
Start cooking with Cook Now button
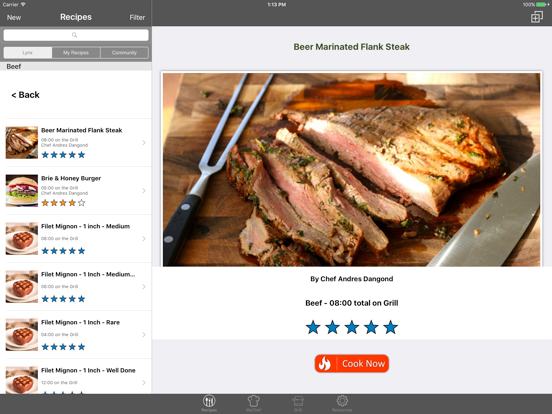[352, 363]
